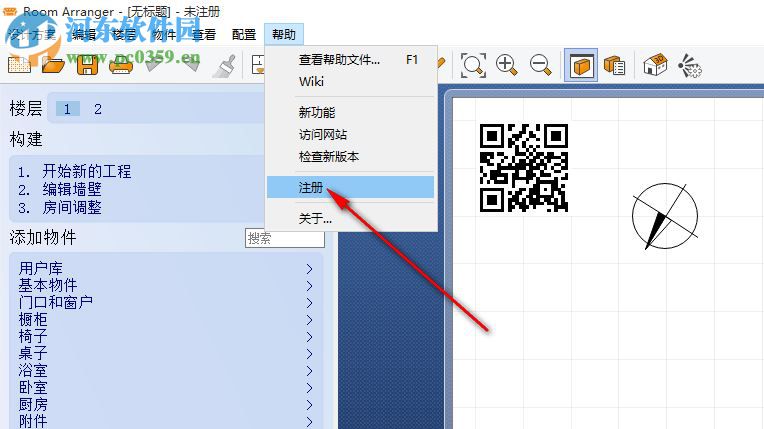The image size is (764, 429).
Task: Open the 椅子 category
Action: pyautogui.click(x=33, y=336)
